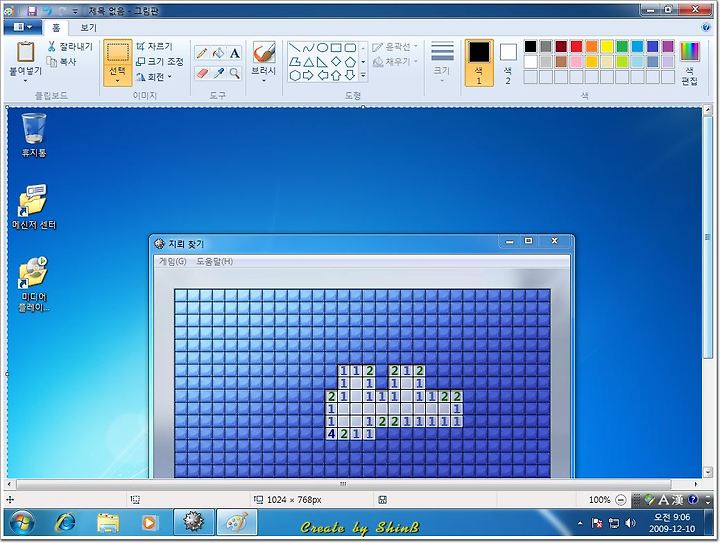
Task: Click the zoom out minus button
Action: [x=620, y=500]
